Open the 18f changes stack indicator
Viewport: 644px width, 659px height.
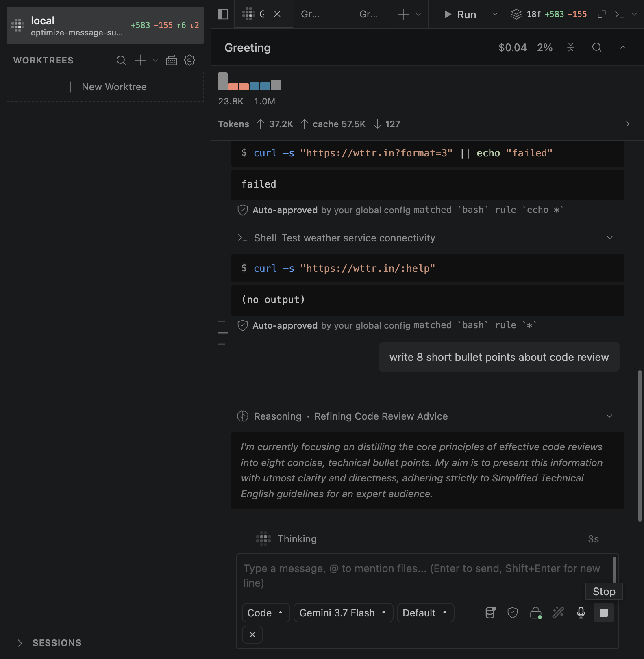549,14
